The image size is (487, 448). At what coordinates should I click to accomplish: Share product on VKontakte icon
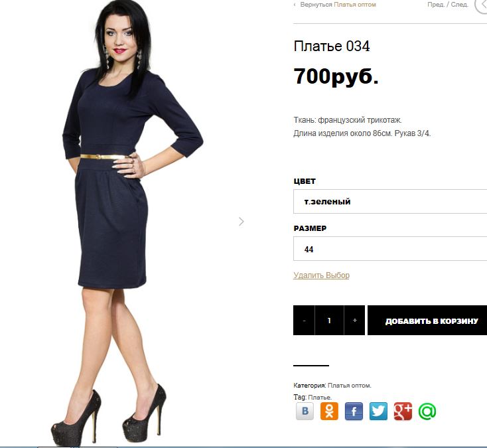305,411
